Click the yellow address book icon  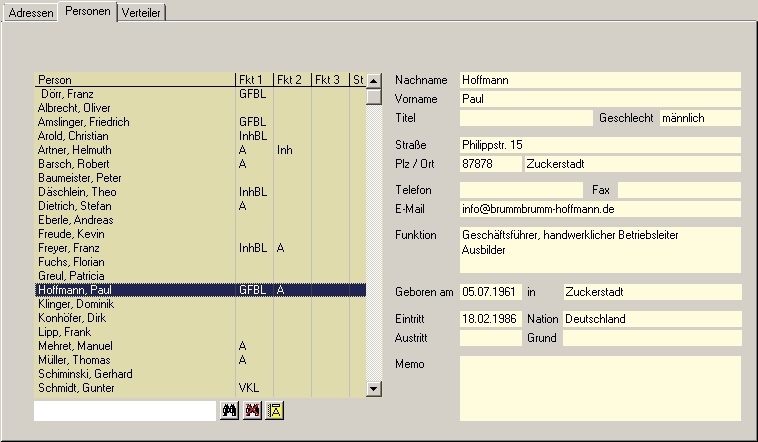[275, 410]
